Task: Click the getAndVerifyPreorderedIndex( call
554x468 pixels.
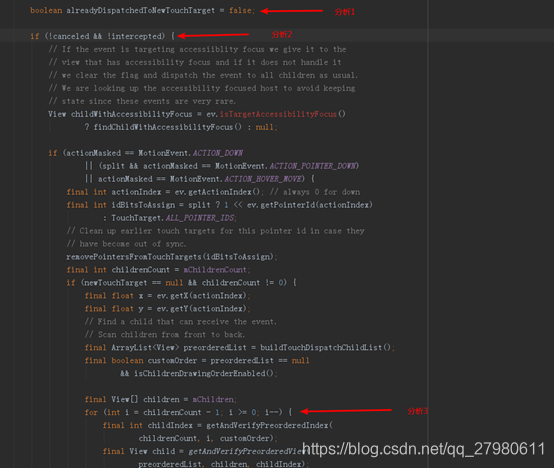Action: click(270, 426)
